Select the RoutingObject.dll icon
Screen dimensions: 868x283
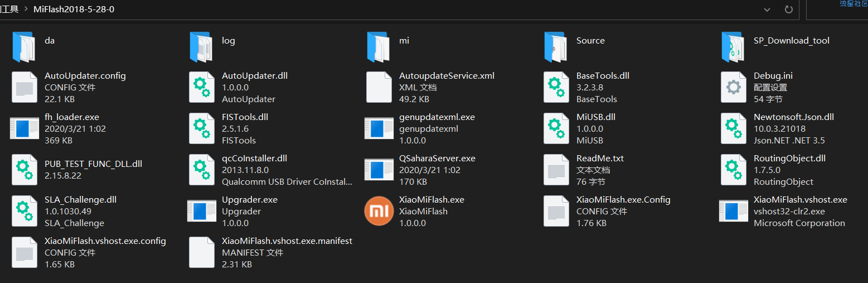point(733,170)
